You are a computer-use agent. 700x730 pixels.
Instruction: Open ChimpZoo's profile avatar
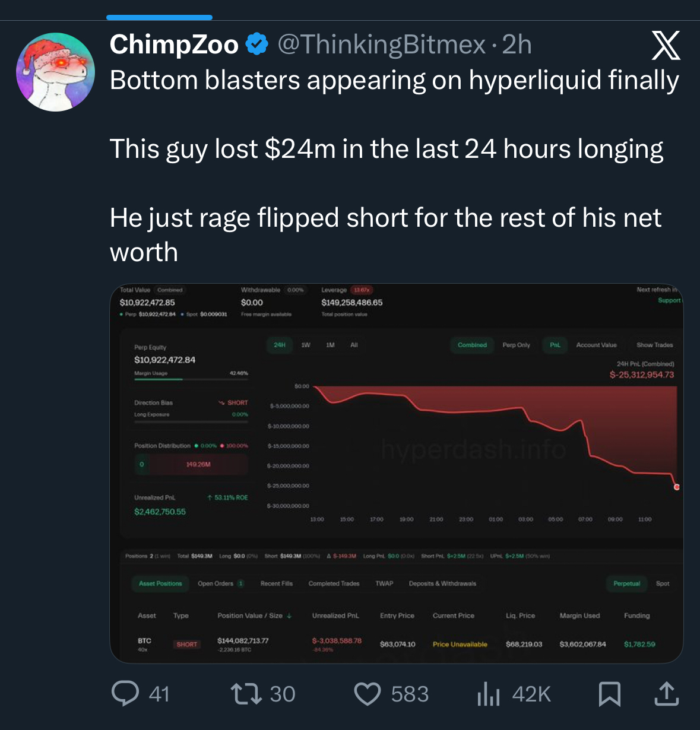pyautogui.click(x=55, y=72)
